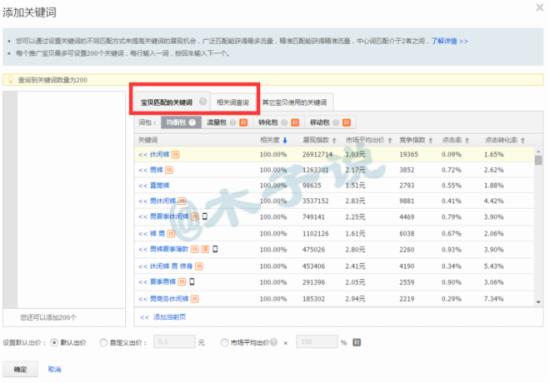The height and width of the screenshot is (383, 550).
Task: Click the << arrow on the 475026 row
Action: 143,249
